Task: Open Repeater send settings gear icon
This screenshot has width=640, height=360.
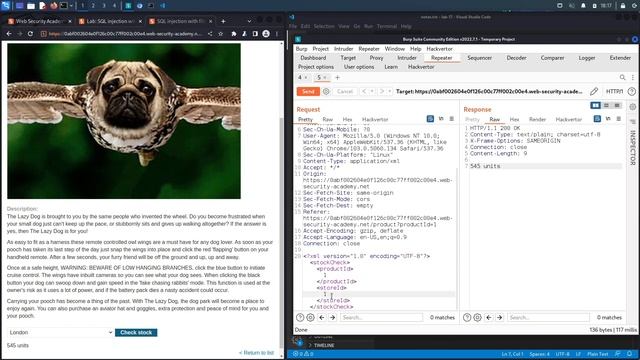Action: (326, 91)
